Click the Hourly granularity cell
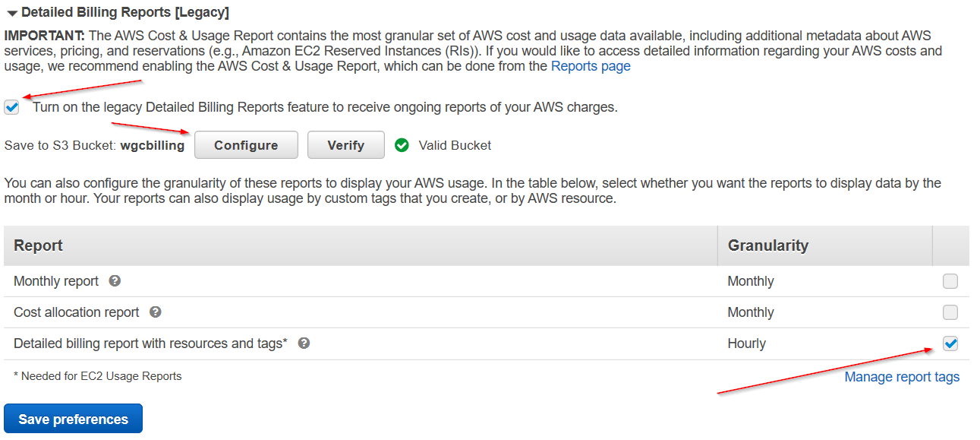Image resolution: width=980 pixels, height=440 pixels. pos(746,343)
